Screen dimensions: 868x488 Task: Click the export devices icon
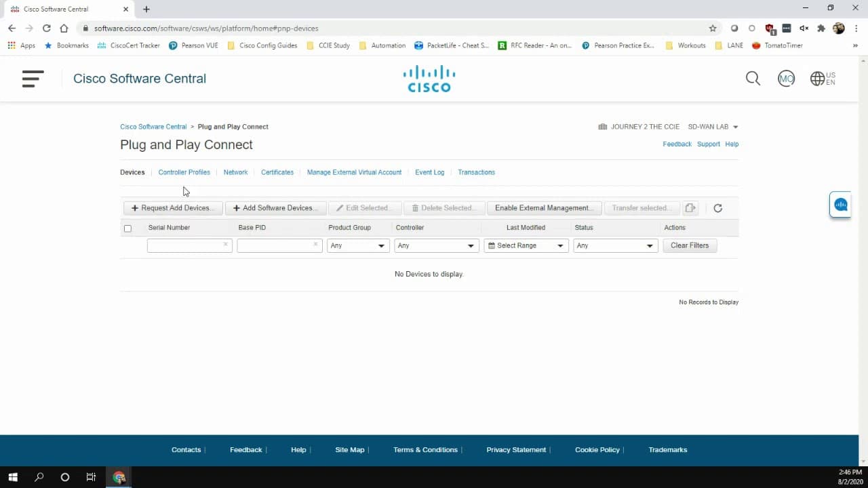point(690,208)
